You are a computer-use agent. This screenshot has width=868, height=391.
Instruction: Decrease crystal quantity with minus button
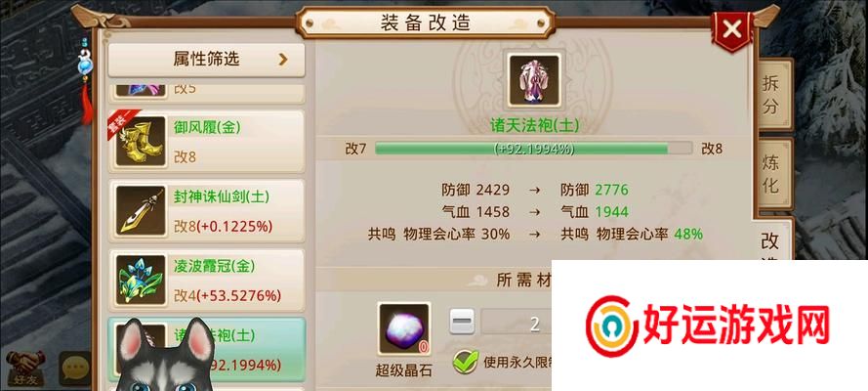(x=462, y=322)
